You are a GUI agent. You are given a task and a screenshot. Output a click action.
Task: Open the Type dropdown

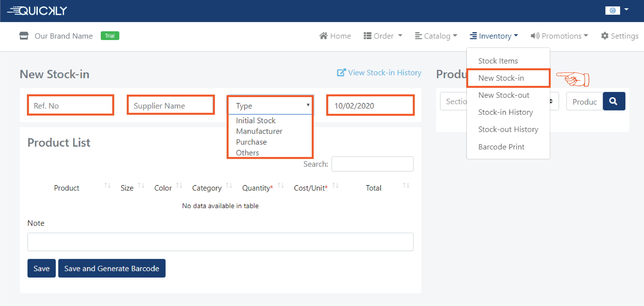tap(270, 106)
